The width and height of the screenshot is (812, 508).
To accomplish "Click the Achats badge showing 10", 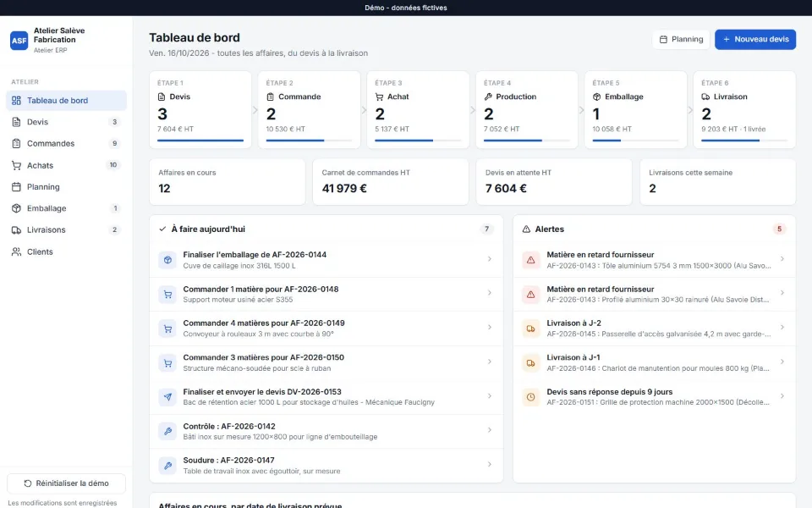I will [112, 165].
